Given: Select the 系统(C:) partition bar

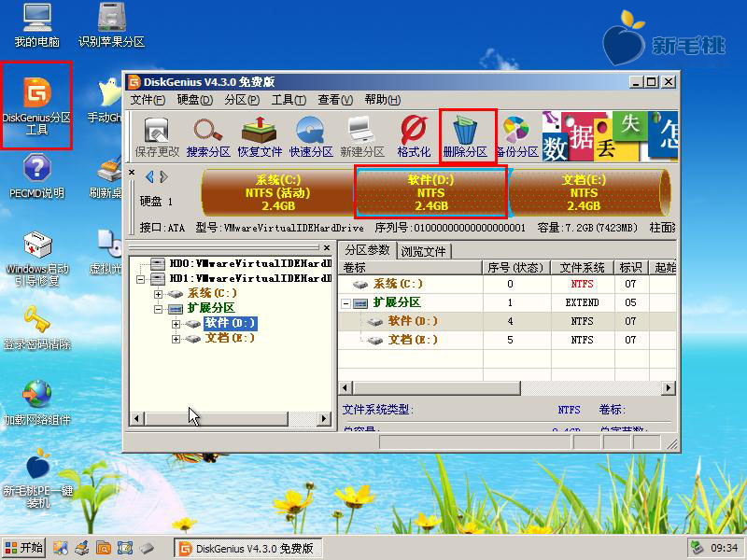Looking at the screenshot, I should click(x=277, y=192).
